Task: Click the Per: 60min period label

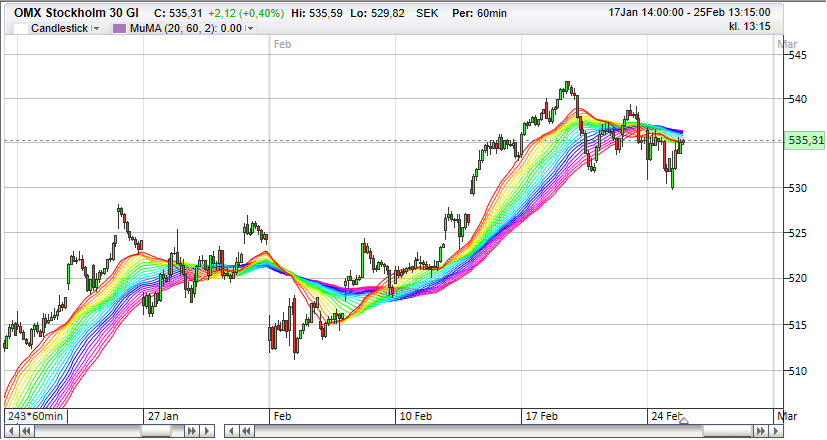Action: (479, 13)
